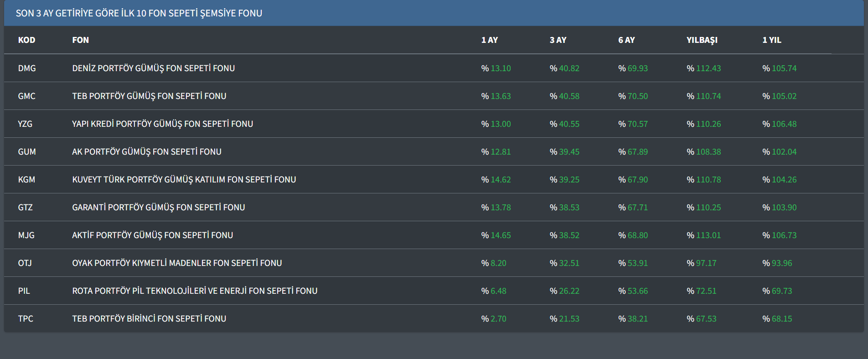Click the DMG fund code
Viewport: 868px width, 359px height.
pyautogui.click(x=27, y=68)
